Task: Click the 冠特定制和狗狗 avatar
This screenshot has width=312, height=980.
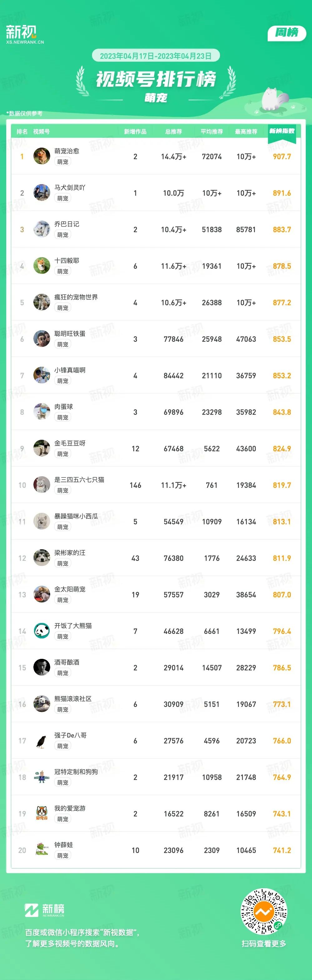Action: [x=42, y=777]
